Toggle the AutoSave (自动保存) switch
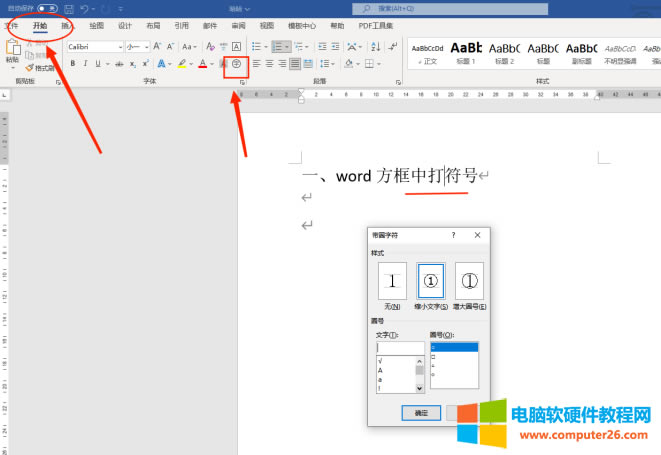 pyautogui.click(x=46, y=8)
